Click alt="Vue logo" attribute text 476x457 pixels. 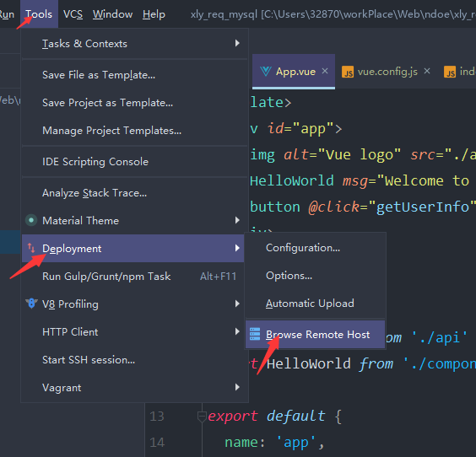(x=342, y=154)
